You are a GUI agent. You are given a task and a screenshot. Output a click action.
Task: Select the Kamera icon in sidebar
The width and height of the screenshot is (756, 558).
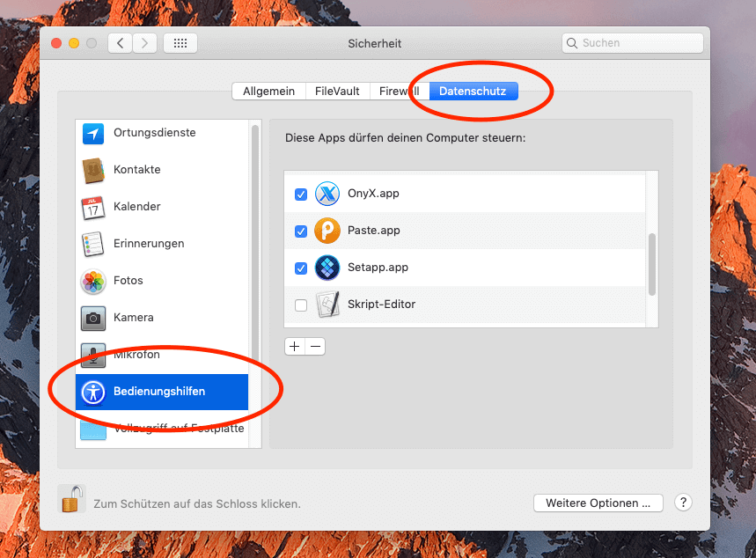(93, 318)
